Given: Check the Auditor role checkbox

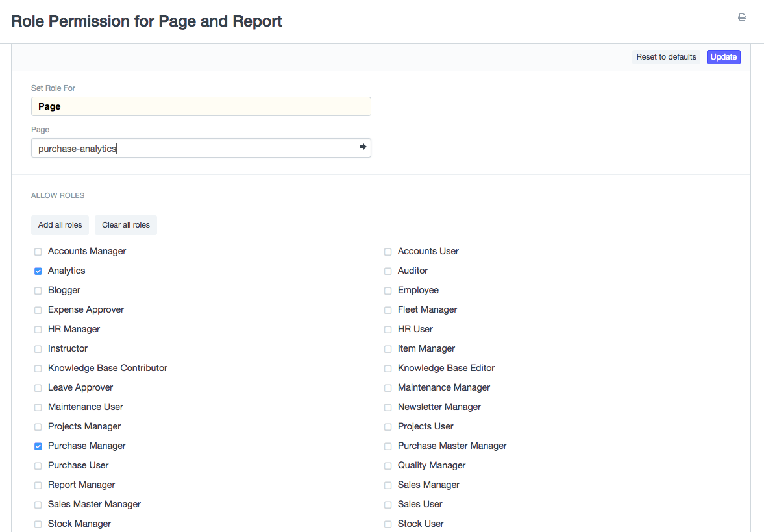Looking at the screenshot, I should 388,271.
